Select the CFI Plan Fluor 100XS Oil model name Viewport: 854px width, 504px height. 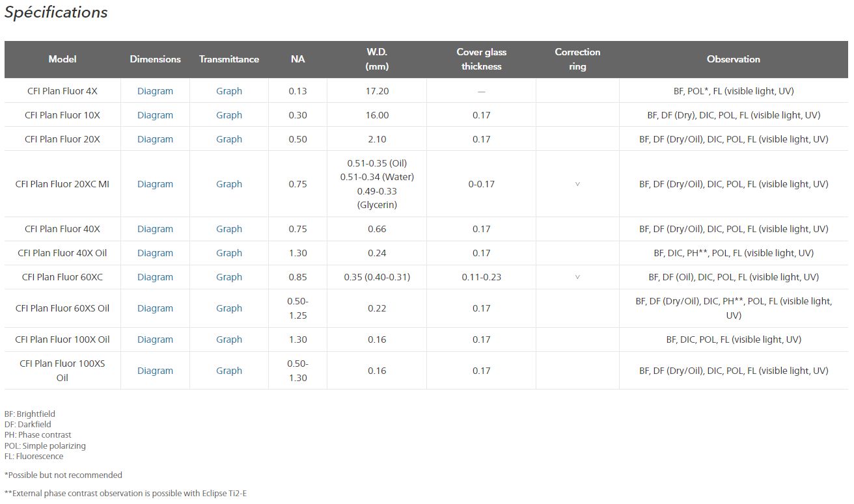tap(62, 371)
